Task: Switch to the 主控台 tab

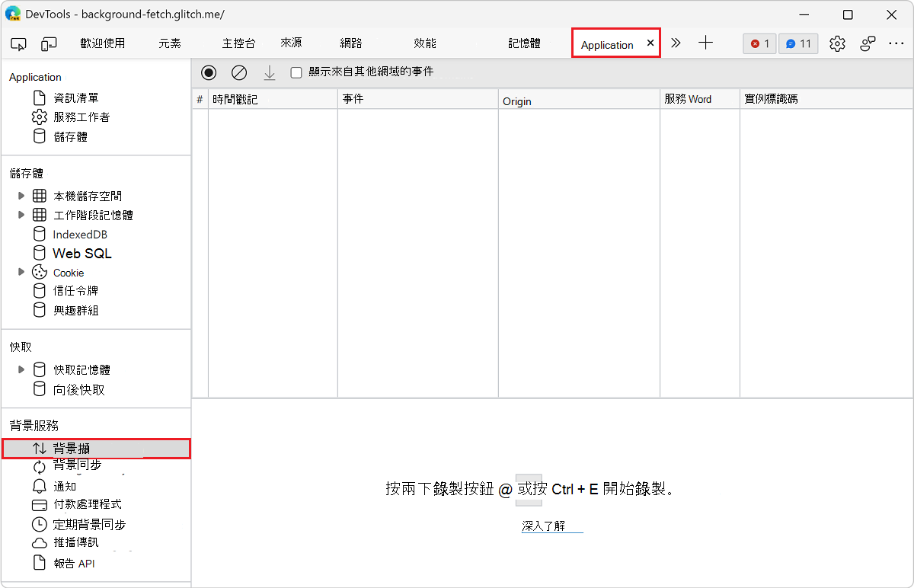Action: coord(238,43)
